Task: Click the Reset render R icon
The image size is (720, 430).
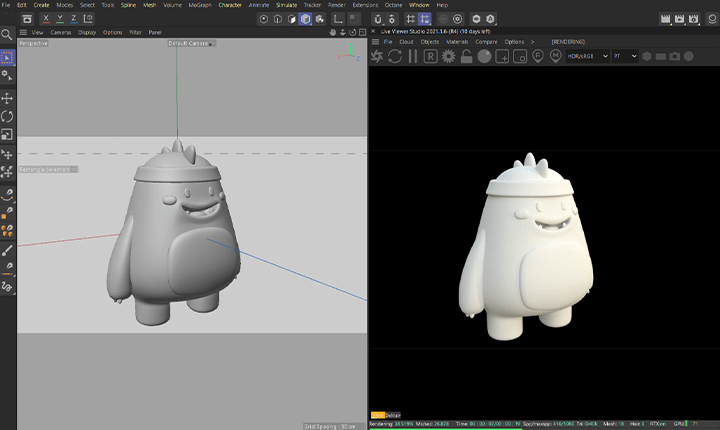Action: click(x=430, y=57)
